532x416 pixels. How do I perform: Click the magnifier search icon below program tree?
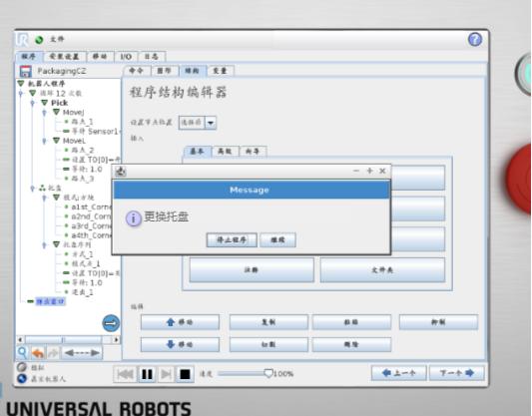[x=22, y=352]
